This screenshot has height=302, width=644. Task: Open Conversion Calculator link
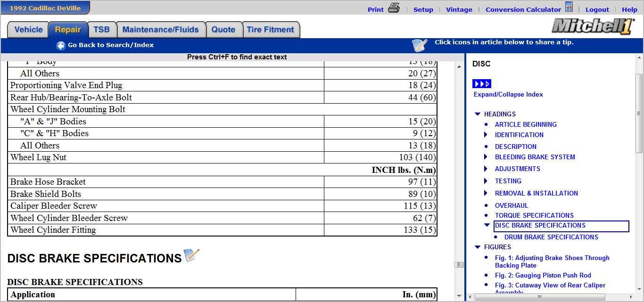pyautogui.click(x=523, y=9)
